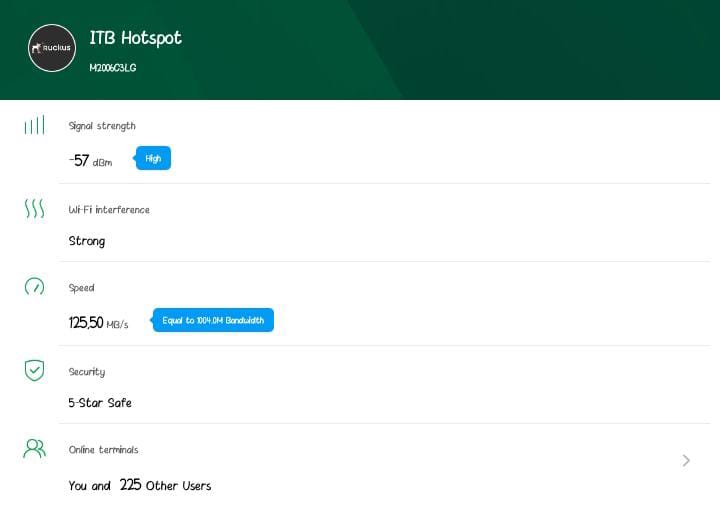Screen dimensions: 720x515
Task: Click the Wi-Fi interference waves icon
Action: (34, 209)
